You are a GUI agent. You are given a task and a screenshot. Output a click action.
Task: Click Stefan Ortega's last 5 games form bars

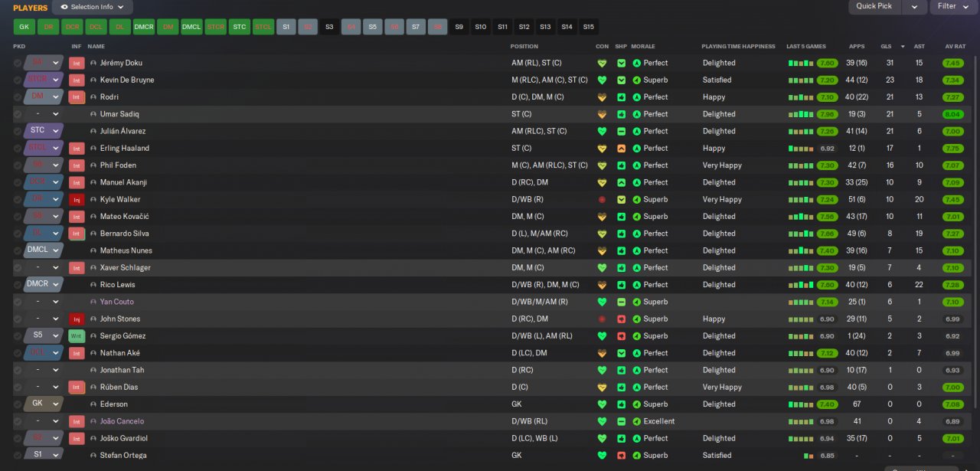(808, 456)
